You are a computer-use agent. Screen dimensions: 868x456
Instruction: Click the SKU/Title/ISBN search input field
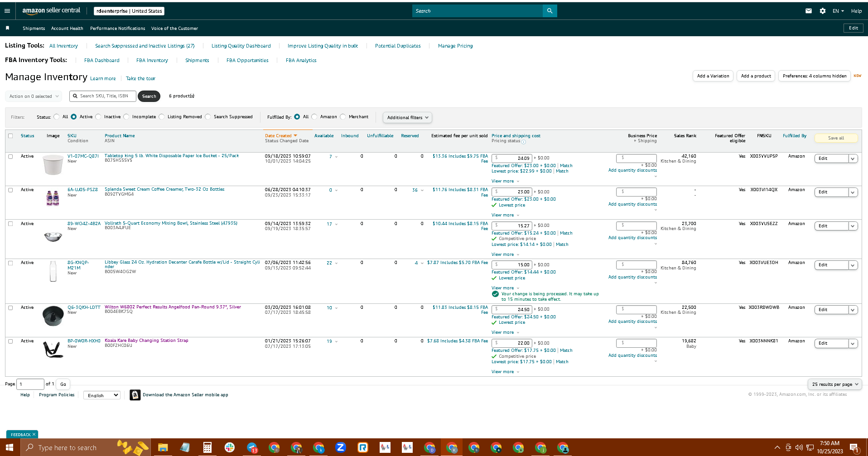pyautogui.click(x=103, y=96)
